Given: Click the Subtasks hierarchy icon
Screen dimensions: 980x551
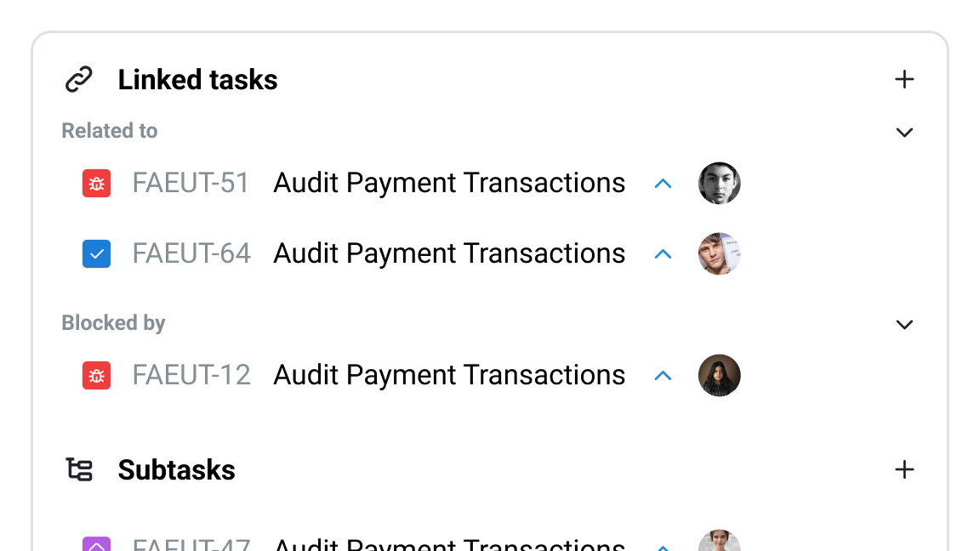Looking at the screenshot, I should [x=79, y=469].
